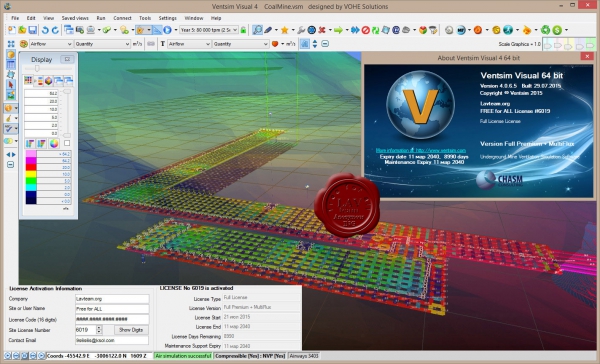
Task: Click the Contact Email input field
Action: 112,340
